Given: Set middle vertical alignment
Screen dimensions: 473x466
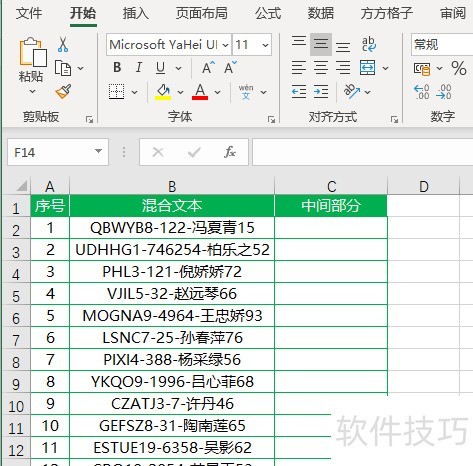Looking at the screenshot, I should (x=321, y=44).
